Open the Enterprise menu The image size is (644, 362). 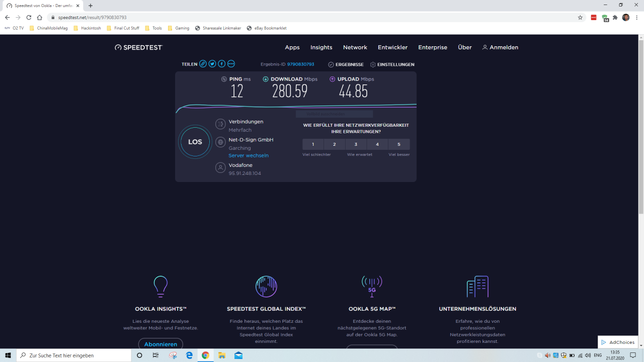433,47
